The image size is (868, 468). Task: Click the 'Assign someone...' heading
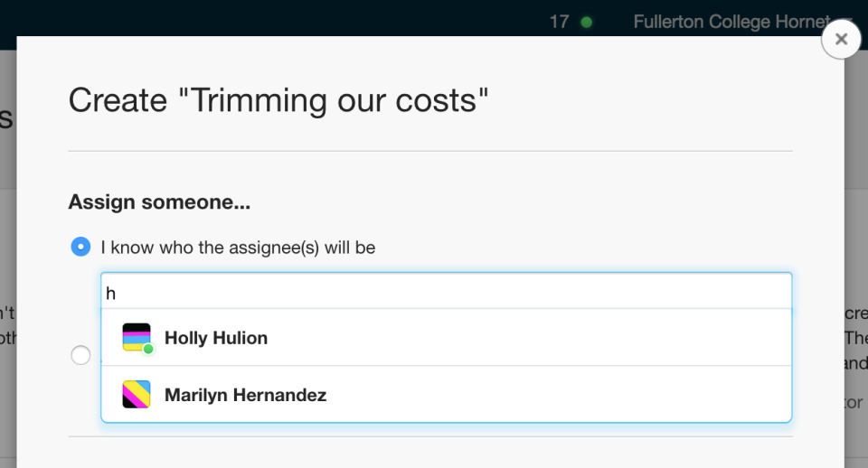click(159, 201)
